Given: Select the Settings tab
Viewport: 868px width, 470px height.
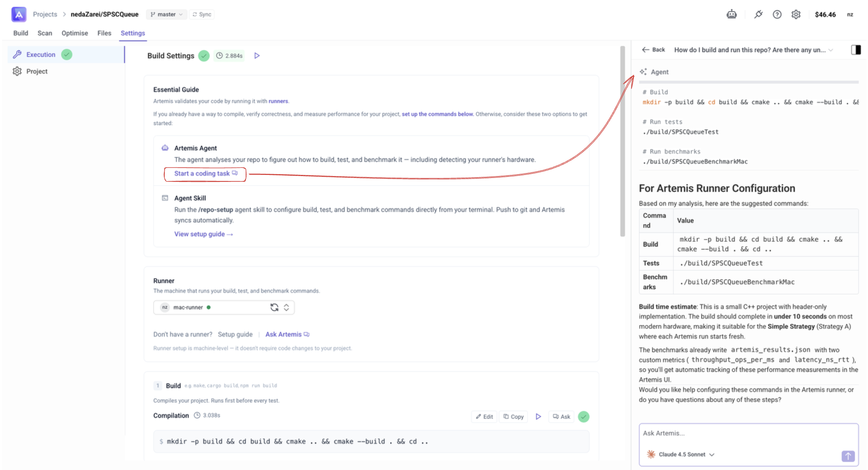Looking at the screenshot, I should pyautogui.click(x=133, y=33).
